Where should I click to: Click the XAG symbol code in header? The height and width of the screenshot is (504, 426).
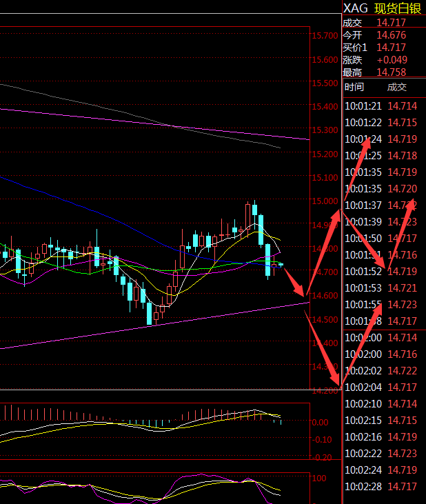click(355, 8)
